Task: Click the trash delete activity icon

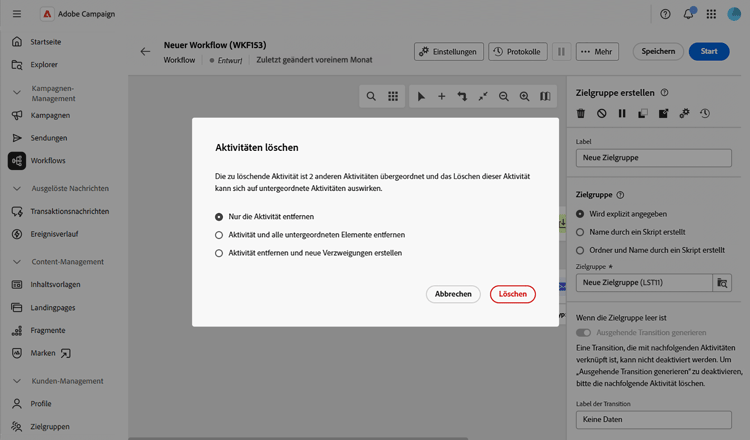Action: (581, 113)
